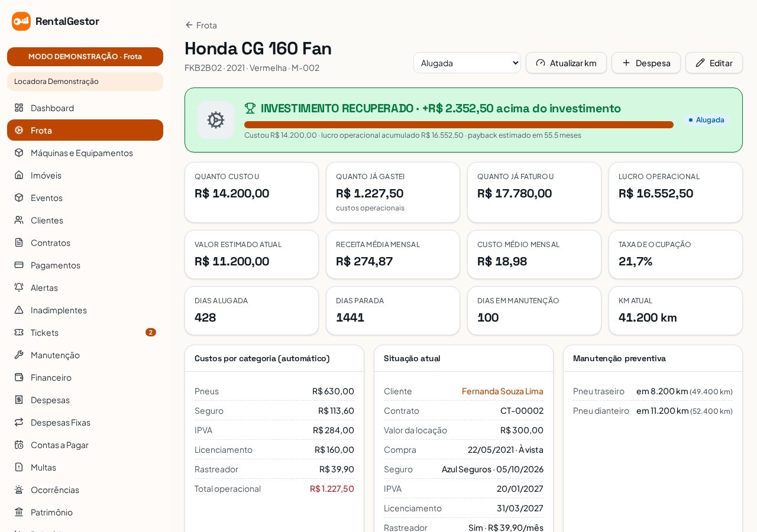Click the Tickets ticket icon
Image resolution: width=757 pixels, height=532 pixels.
(x=19, y=332)
